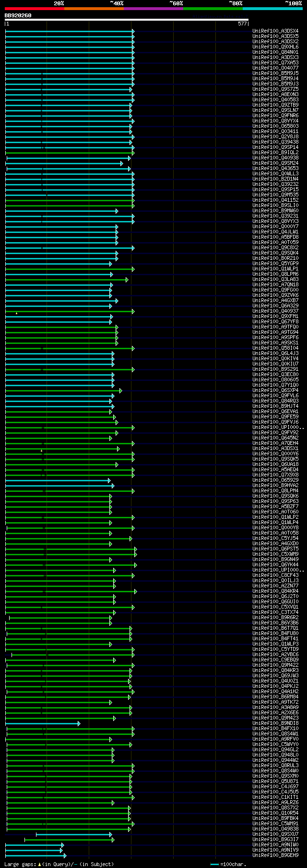Click the green ~80% identity legend segment
Viewport: 307px width, 868px height.
[213, 9]
